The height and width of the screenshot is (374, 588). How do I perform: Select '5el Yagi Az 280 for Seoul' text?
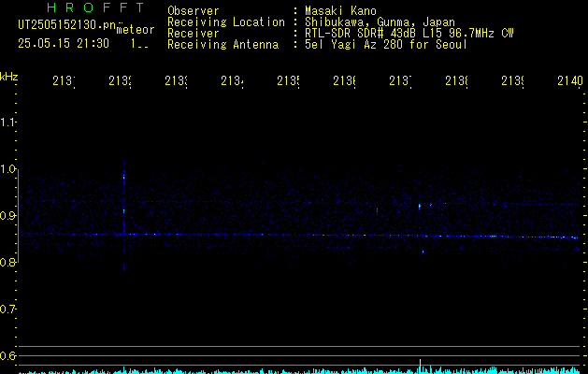tap(386, 45)
